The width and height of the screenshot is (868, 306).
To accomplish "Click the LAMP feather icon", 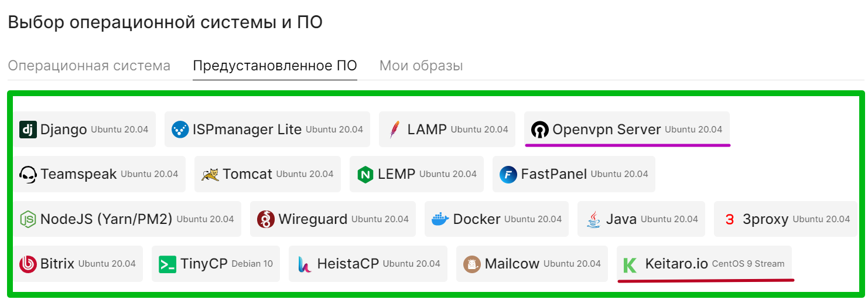I will pos(395,130).
